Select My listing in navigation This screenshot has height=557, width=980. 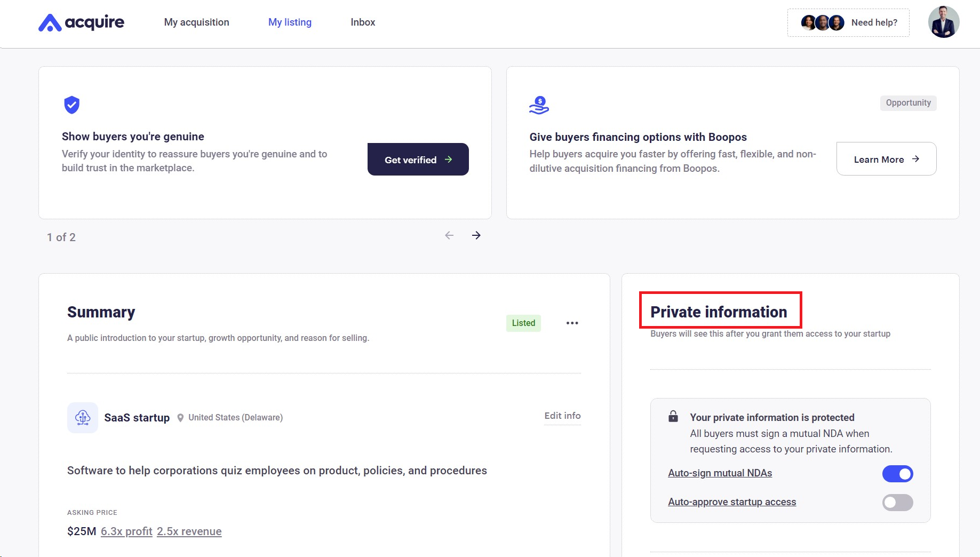point(290,22)
